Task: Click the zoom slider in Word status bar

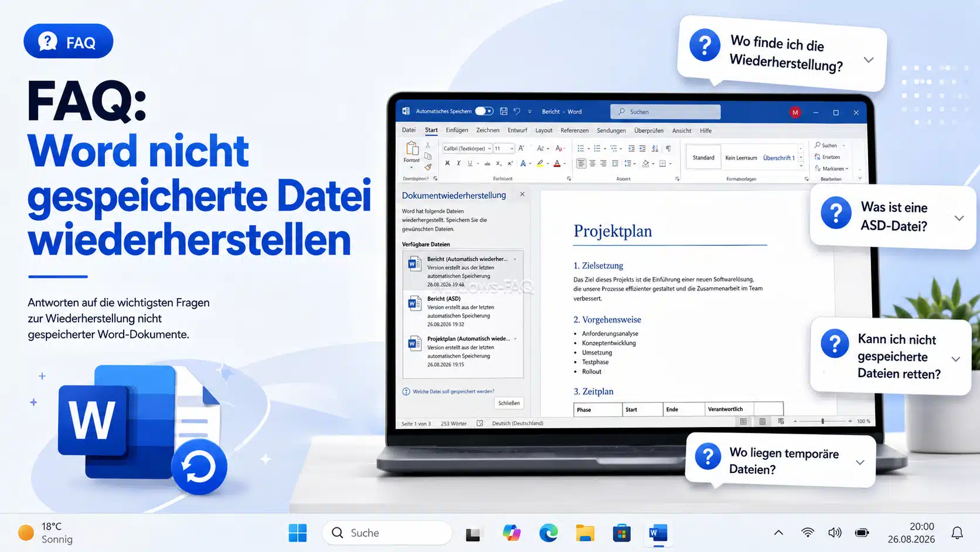Action: click(822, 421)
